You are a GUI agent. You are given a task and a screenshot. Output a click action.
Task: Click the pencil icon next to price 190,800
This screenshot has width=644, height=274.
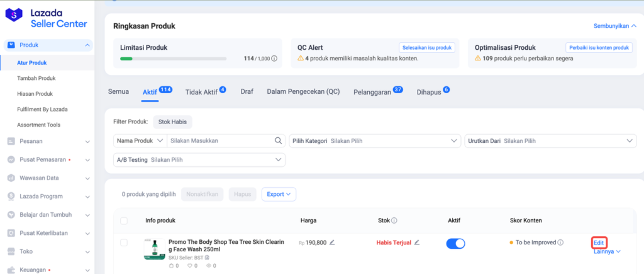[332, 243]
